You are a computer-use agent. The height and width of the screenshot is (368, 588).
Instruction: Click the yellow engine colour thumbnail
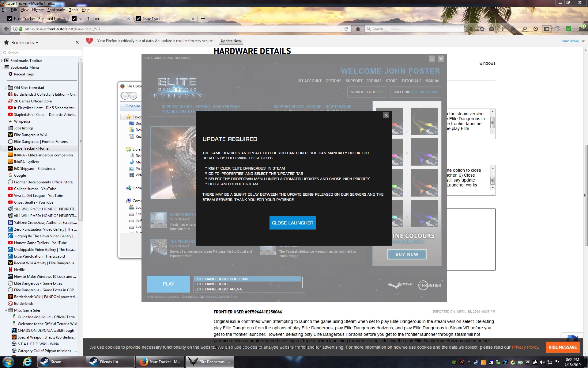pyautogui.click(x=424, y=121)
